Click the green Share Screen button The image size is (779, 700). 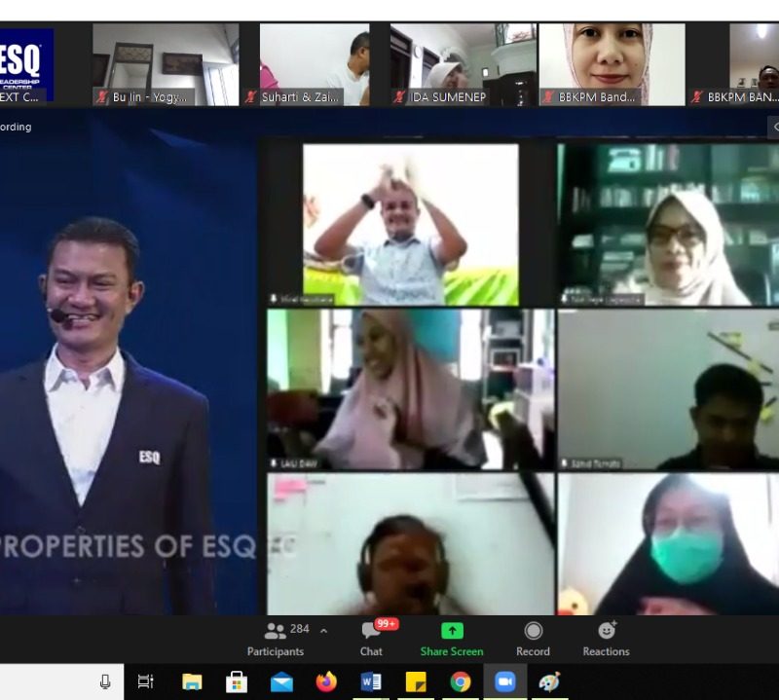tap(452, 639)
